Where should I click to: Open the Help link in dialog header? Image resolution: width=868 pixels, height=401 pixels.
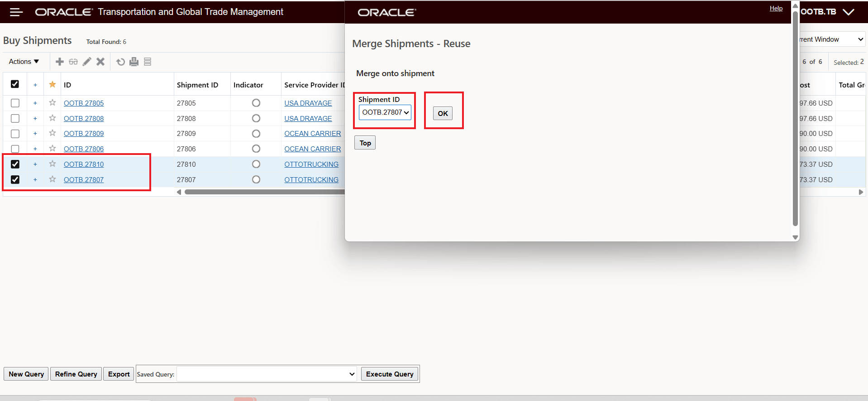coord(776,8)
